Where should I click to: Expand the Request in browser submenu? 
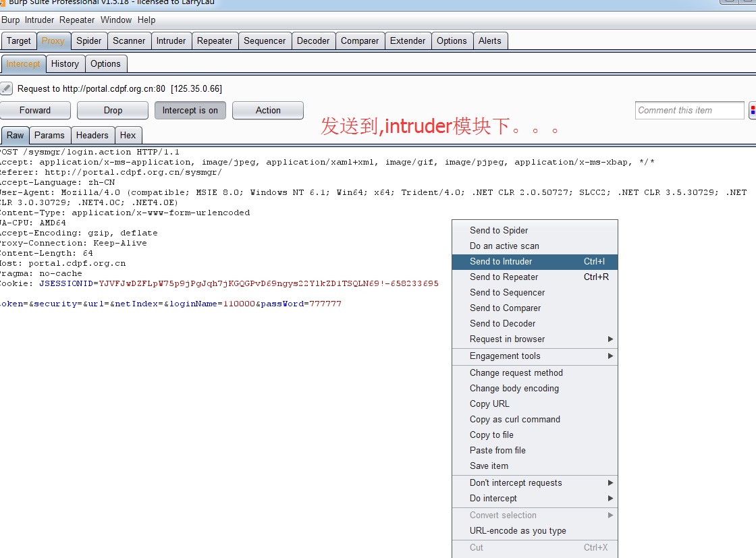[x=535, y=339]
